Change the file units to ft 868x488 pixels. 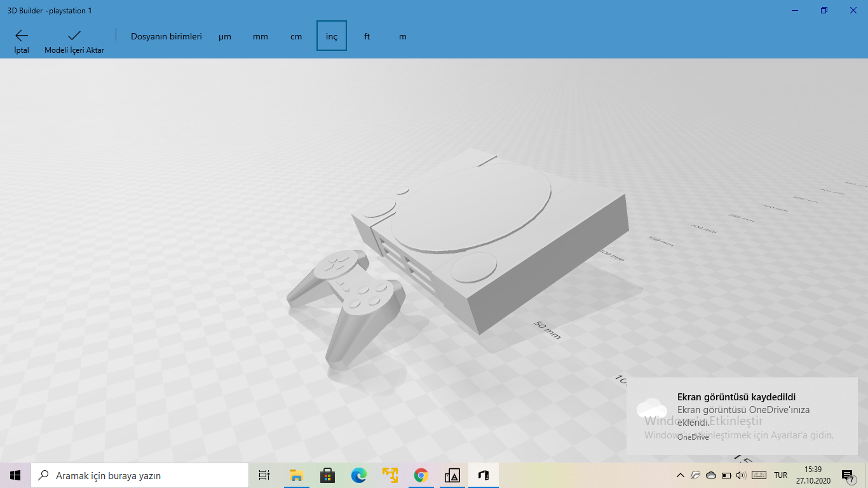tap(367, 36)
